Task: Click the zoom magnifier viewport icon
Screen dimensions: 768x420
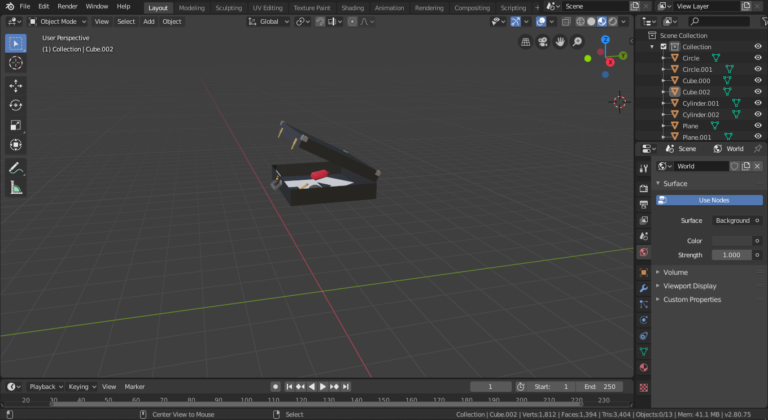Action: 577,42
